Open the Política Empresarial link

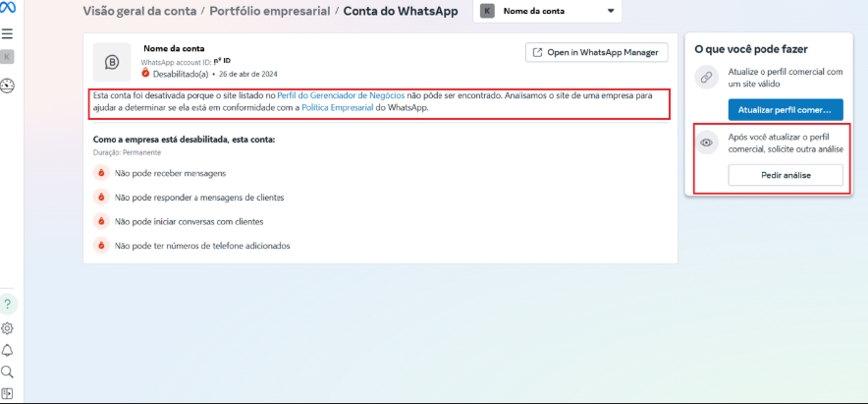click(338, 108)
